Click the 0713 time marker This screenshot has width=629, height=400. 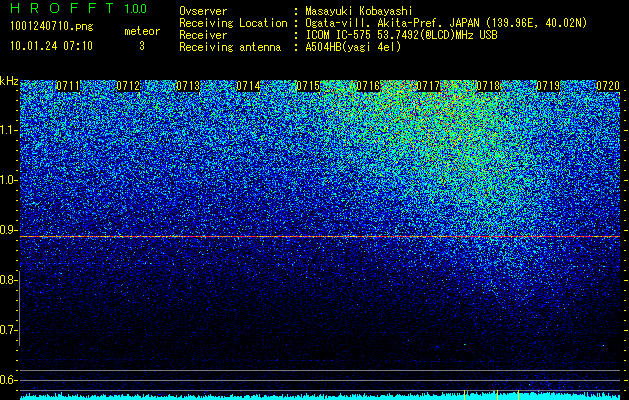click(x=188, y=86)
